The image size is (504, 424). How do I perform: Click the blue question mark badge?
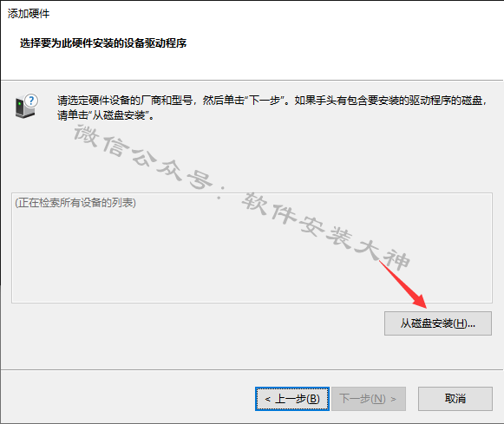(31, 101)
